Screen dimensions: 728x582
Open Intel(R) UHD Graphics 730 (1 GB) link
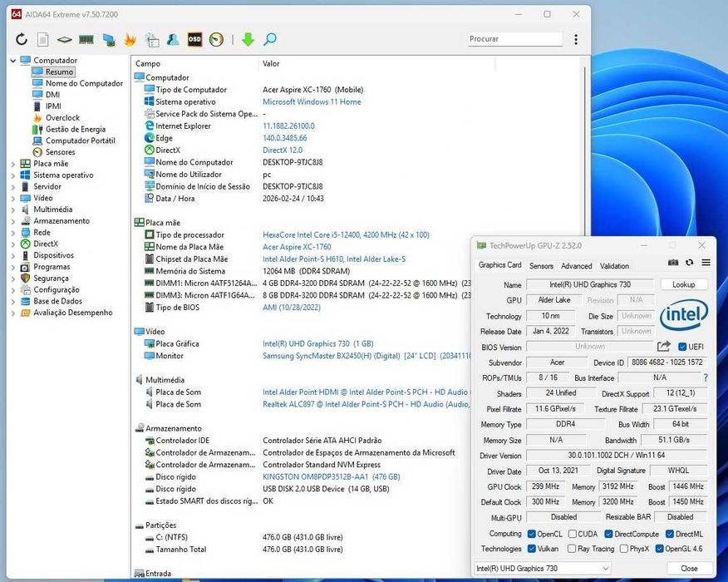point(318,343)
